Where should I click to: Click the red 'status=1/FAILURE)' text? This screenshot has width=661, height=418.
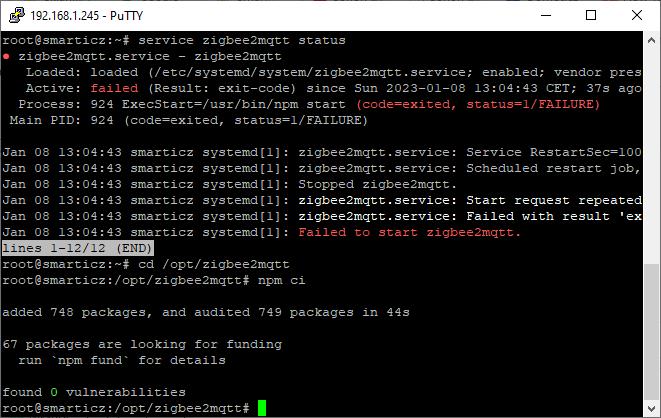pos(533,104)
